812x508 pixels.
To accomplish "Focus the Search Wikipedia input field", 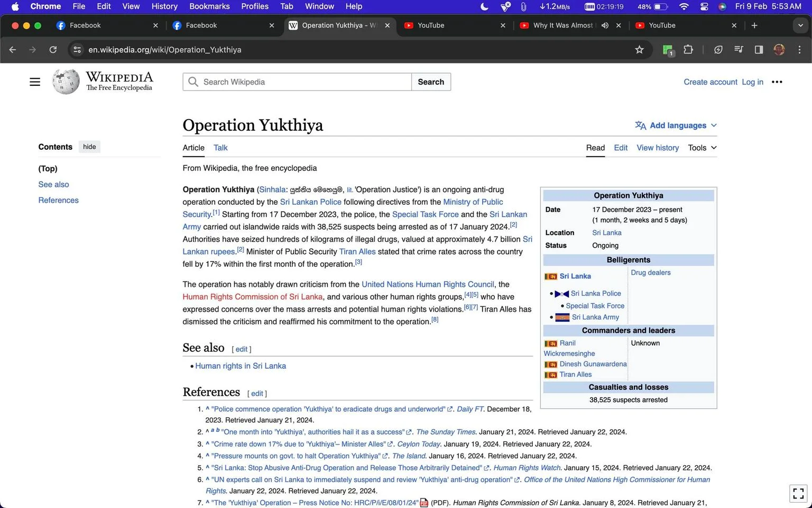I will (297, 82).
